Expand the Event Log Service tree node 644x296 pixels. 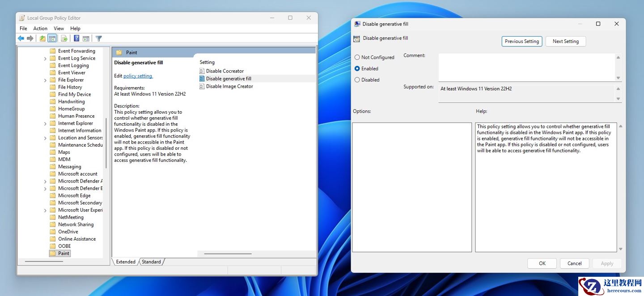pyautogui.click(x=46, y=59)
